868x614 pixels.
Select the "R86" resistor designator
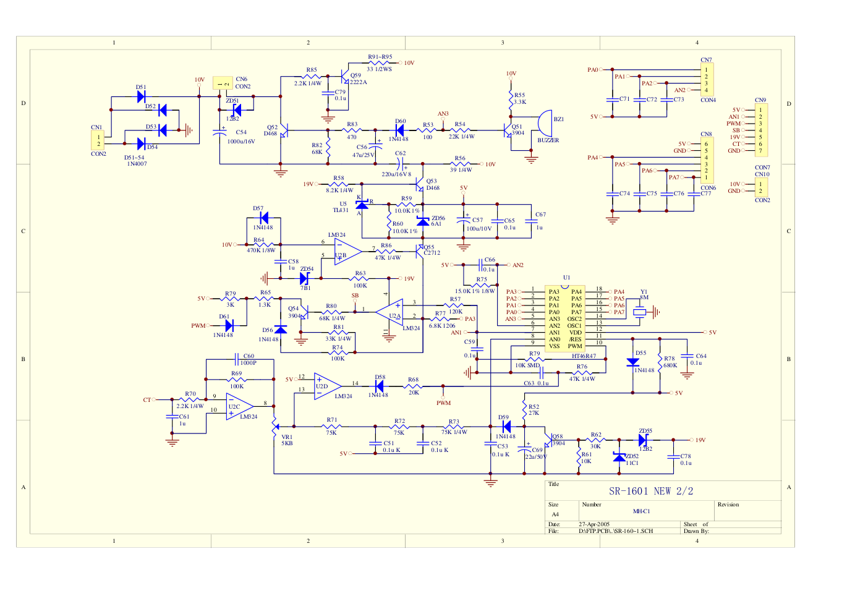[x=386, y=245]
